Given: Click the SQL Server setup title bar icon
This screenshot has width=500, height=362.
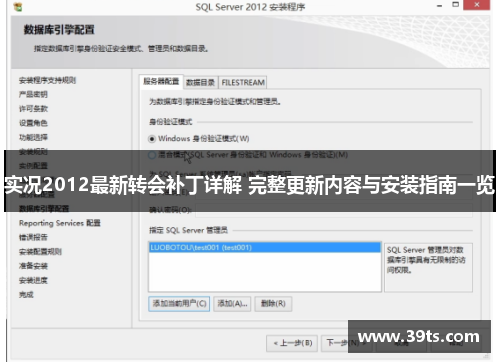Looking at the screenshot, I should pos(18,6).
